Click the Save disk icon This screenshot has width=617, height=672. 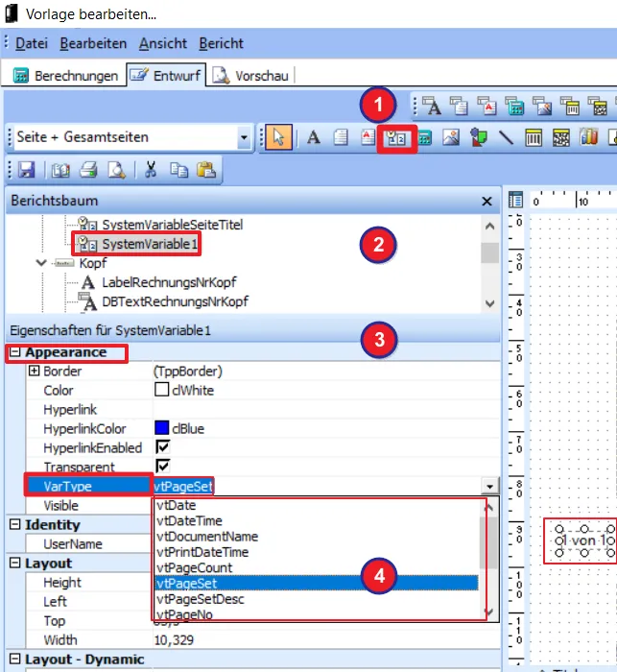point(26,170)
